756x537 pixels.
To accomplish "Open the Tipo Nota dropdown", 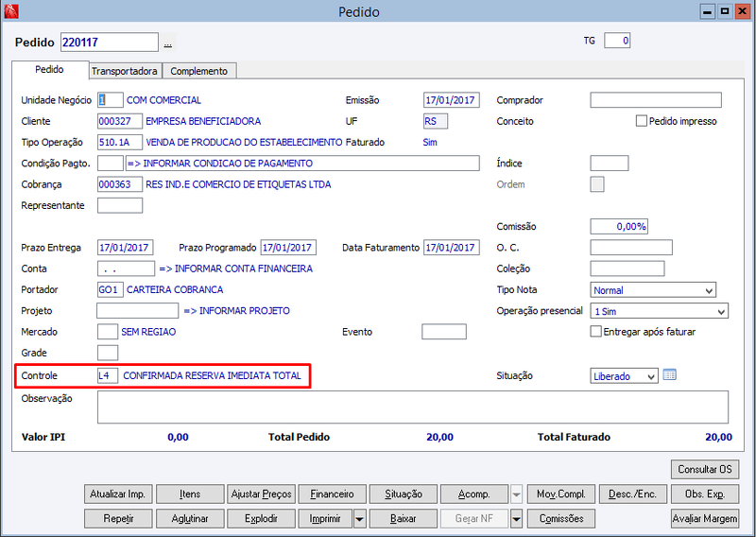I will [653, 290].
